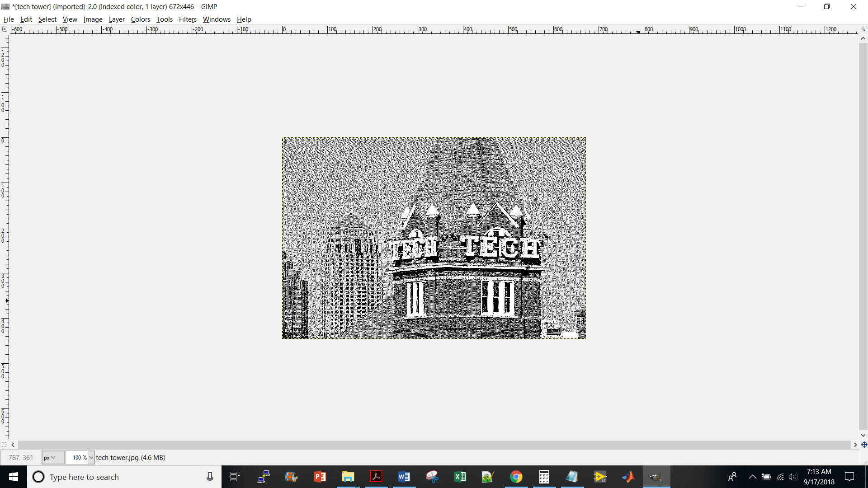
Task: Click the GIMP taskbar icon
Action: [656, 477]
